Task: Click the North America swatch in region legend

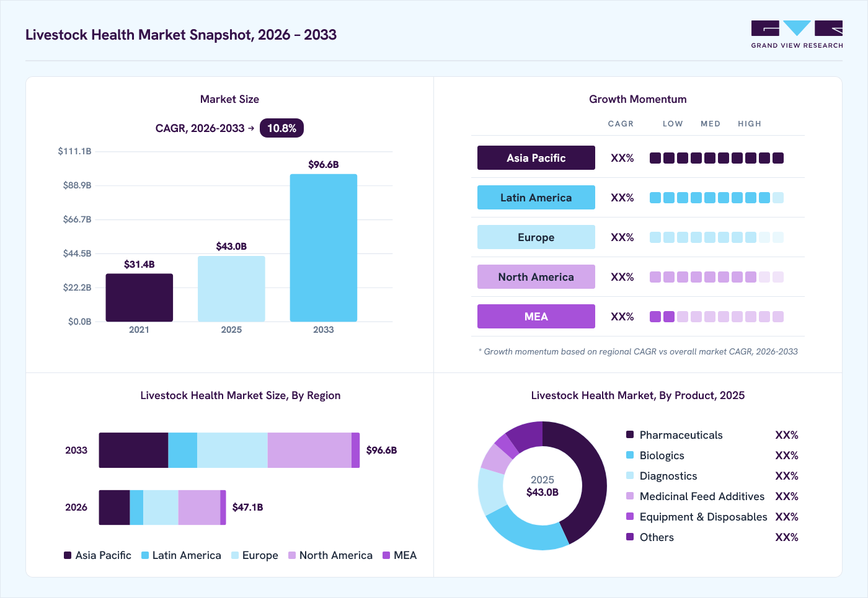Action: [x=292, y=555]
